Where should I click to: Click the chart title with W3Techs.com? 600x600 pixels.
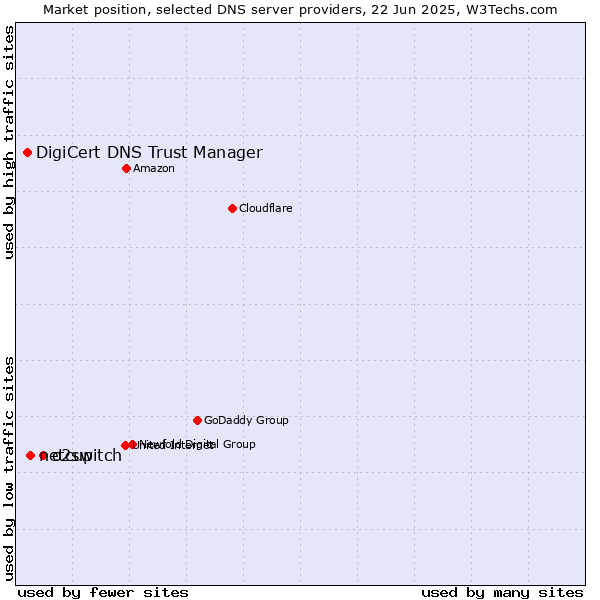pyautogui.click(x=300, y=10)
